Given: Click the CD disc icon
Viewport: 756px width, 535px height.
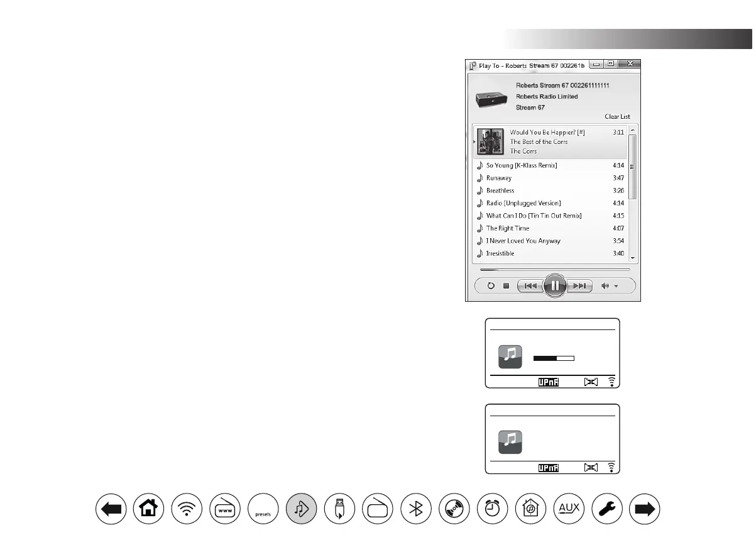Looking at the screenshot, I should (454, 508).
